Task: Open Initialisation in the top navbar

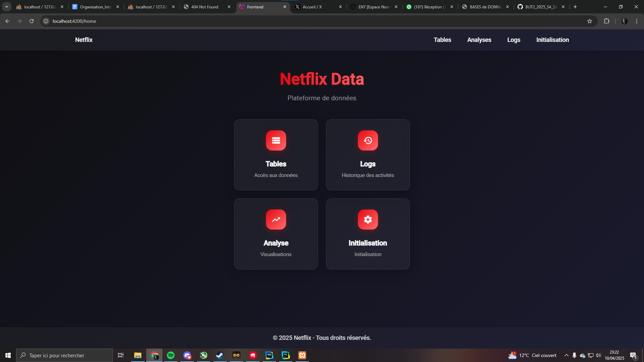Action: pos(552,40)
